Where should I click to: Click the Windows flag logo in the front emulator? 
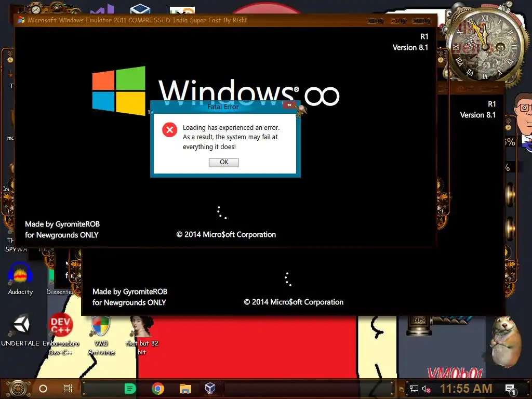click(119, 90)
